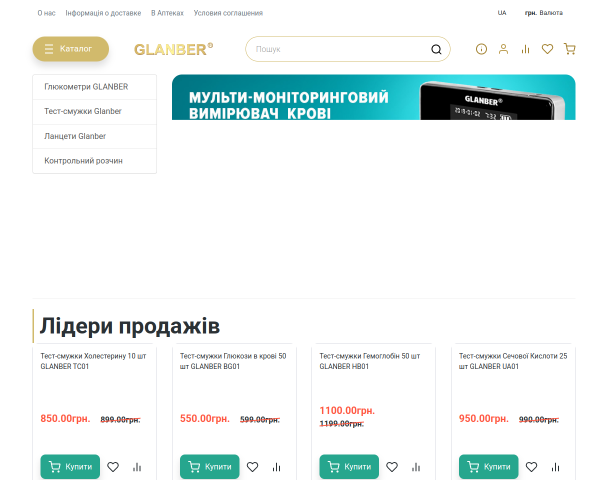Open the info circle icon in header
600x480 pixels.
[481, 49]
